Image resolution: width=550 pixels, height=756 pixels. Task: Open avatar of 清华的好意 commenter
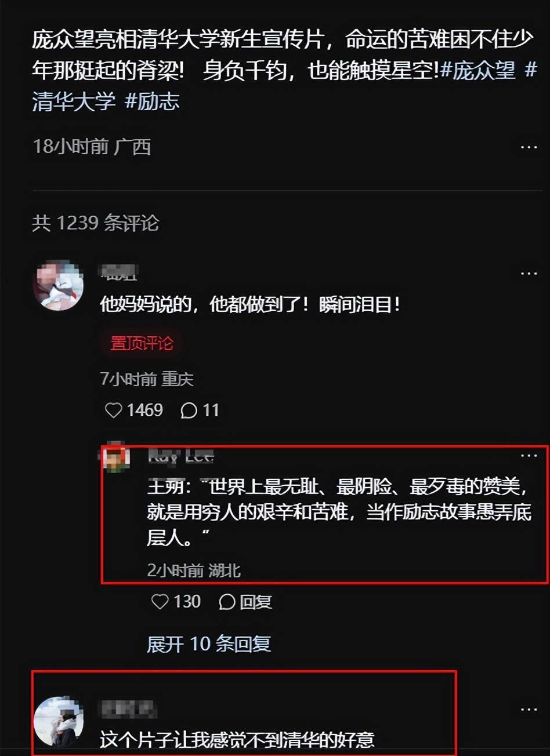coord(58,721)
